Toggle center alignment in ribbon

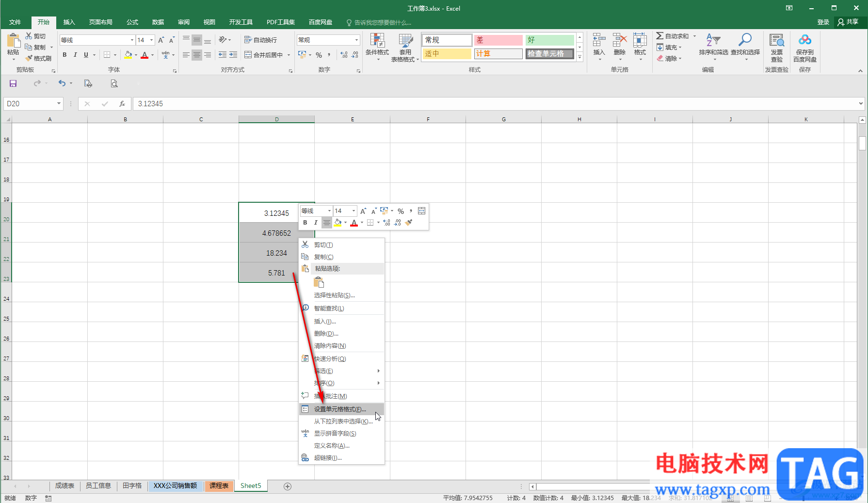coord(197,55)
